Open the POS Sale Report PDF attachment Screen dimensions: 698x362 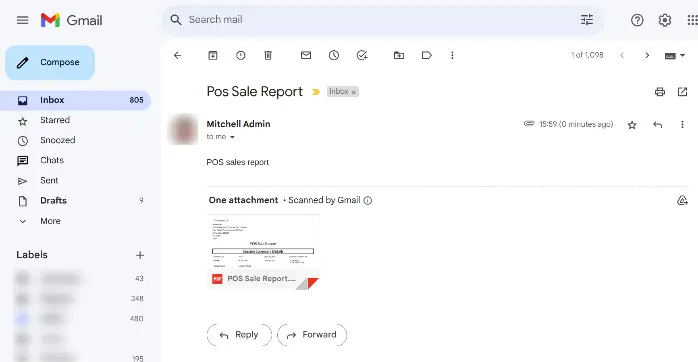click(264, 252)
